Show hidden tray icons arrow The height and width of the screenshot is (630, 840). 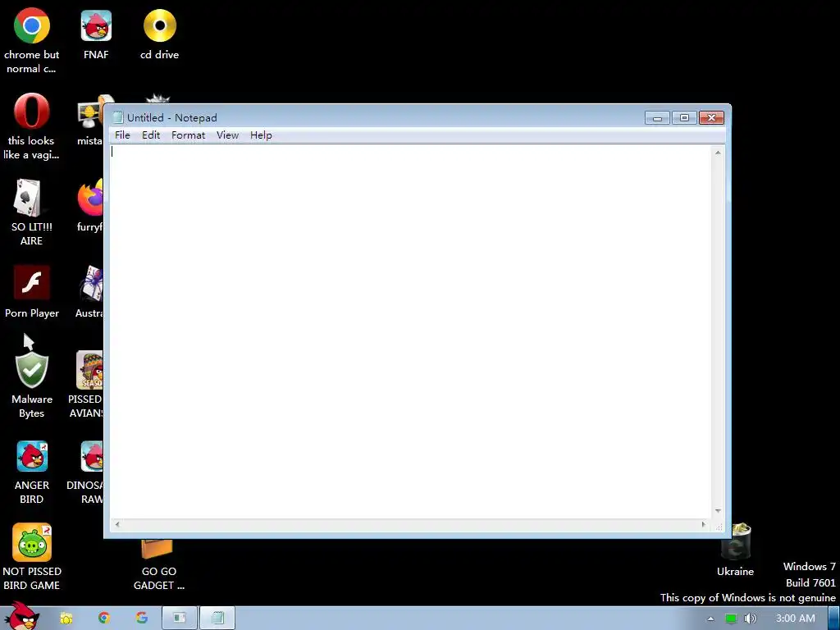coord(710,619)
